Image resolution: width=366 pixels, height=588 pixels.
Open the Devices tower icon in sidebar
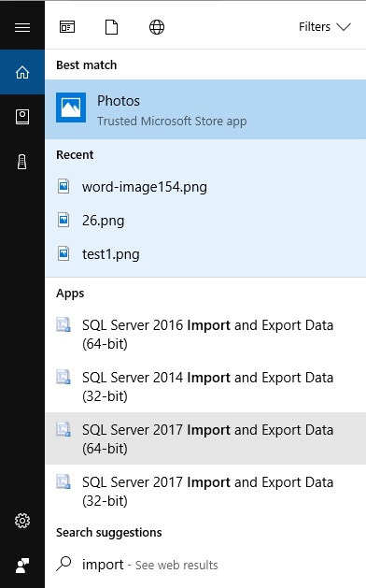point(22,162)
